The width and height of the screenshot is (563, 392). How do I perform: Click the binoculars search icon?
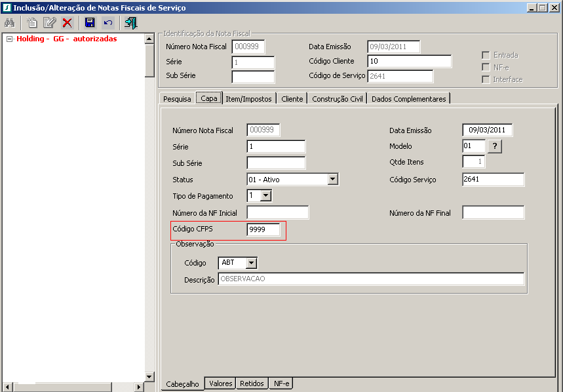(10, 23)
